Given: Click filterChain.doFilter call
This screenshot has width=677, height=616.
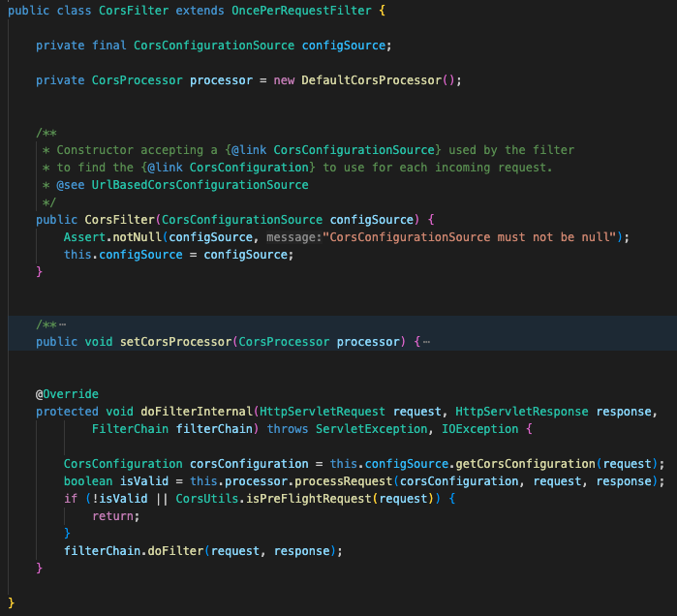Looking at the screenshot, I should 134,551.
